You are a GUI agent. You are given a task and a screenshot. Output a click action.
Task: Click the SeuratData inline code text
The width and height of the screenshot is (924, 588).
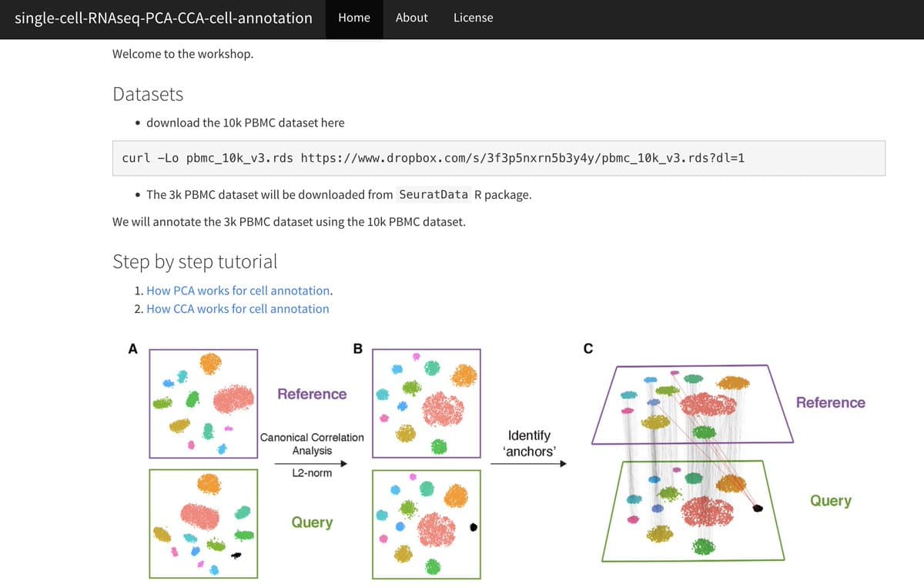pos(436,194)
